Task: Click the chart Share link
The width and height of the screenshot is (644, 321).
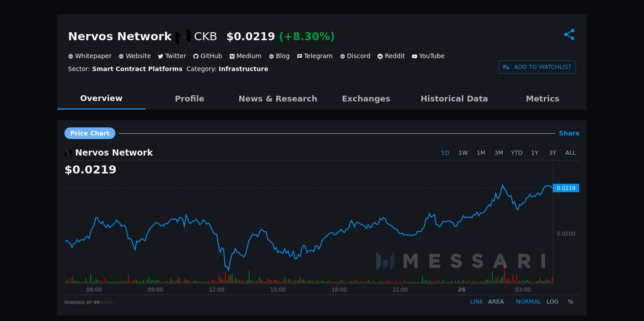Action: pyautogui.click(x=569, y=133)
